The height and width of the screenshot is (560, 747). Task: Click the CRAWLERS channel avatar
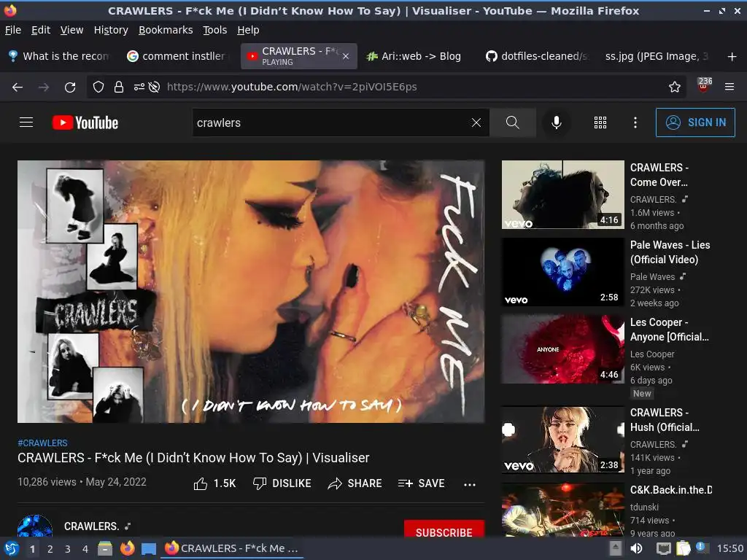(35, 525)
